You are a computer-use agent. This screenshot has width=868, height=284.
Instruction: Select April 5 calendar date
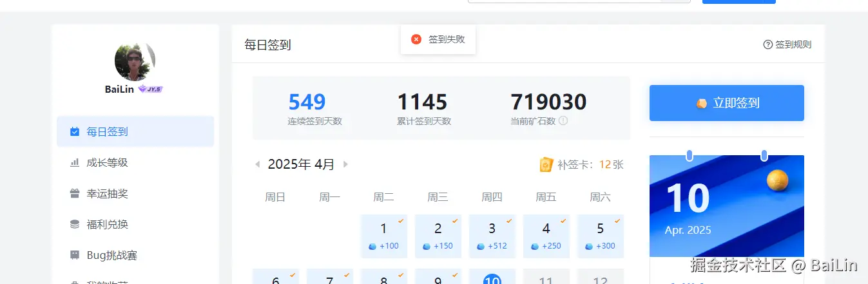pyautogui.click(x=601, y=236)
